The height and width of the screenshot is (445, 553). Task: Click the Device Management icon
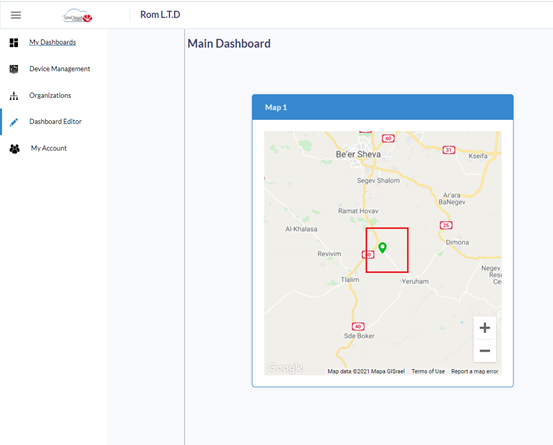[14, 69]
